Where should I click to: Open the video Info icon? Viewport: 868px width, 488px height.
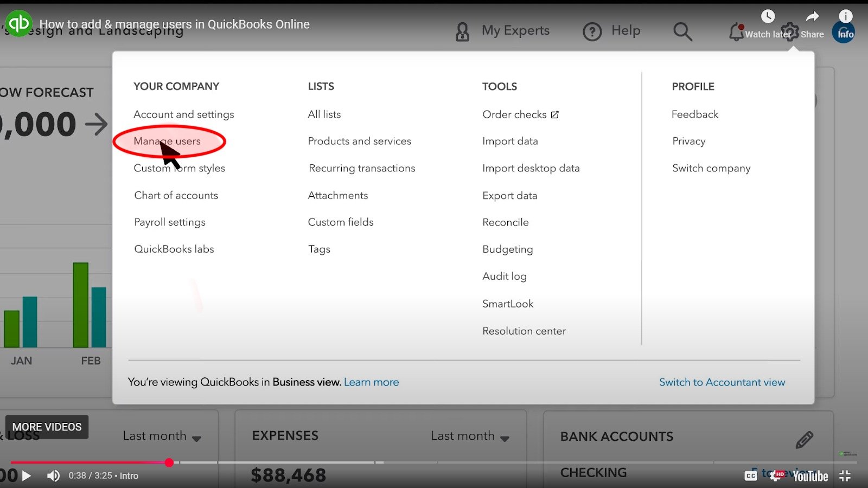(x=845, y=17)
